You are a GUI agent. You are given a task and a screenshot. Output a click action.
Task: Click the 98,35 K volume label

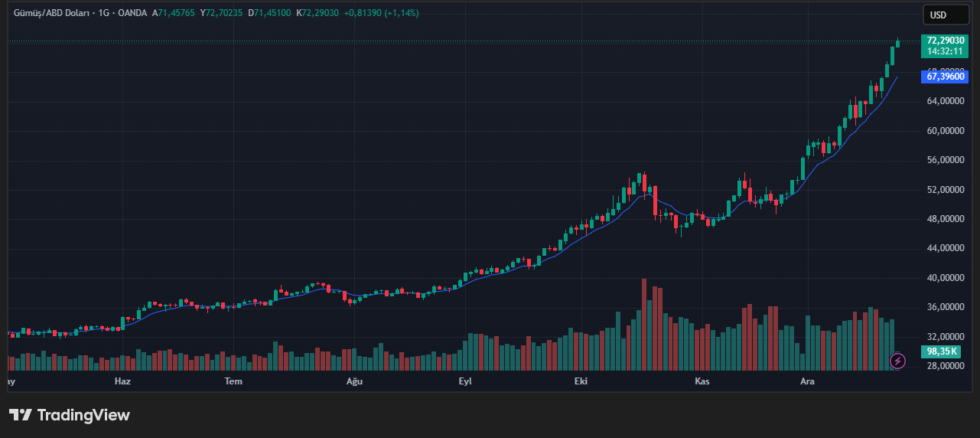(942, 351)
